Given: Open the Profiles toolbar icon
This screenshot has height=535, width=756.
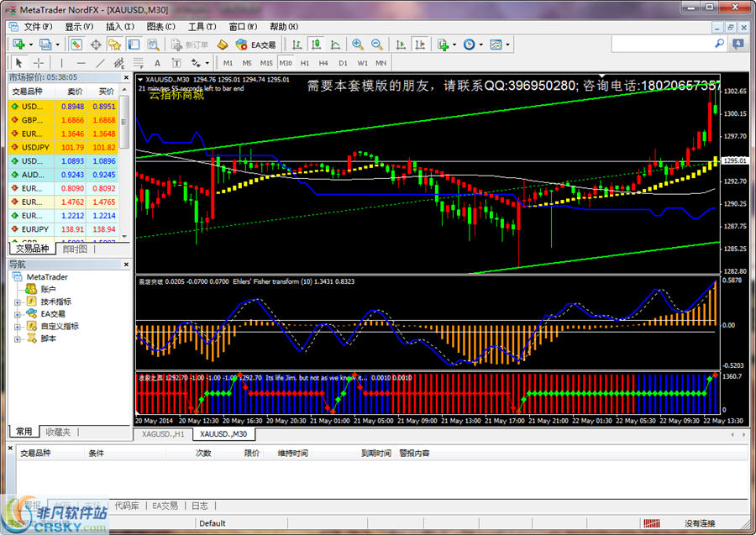Looking at the screenshot, I should [x=45, y=45].
